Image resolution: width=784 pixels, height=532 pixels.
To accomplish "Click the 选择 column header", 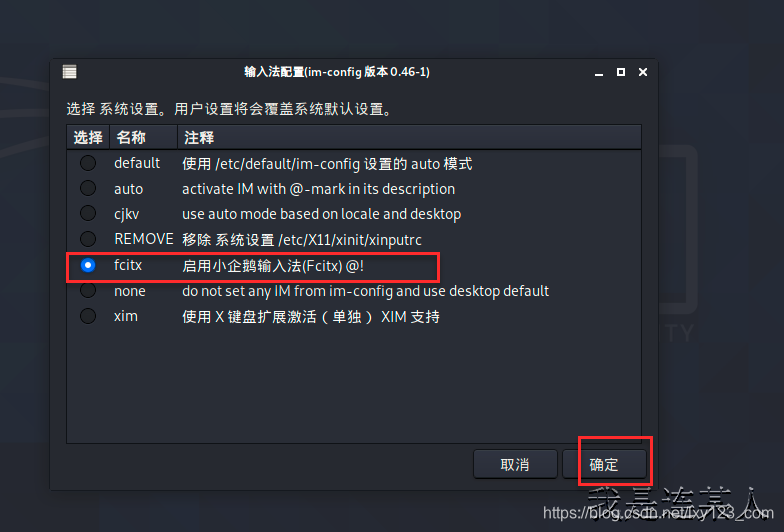I will pyautogui.click(x=88, y=138).
